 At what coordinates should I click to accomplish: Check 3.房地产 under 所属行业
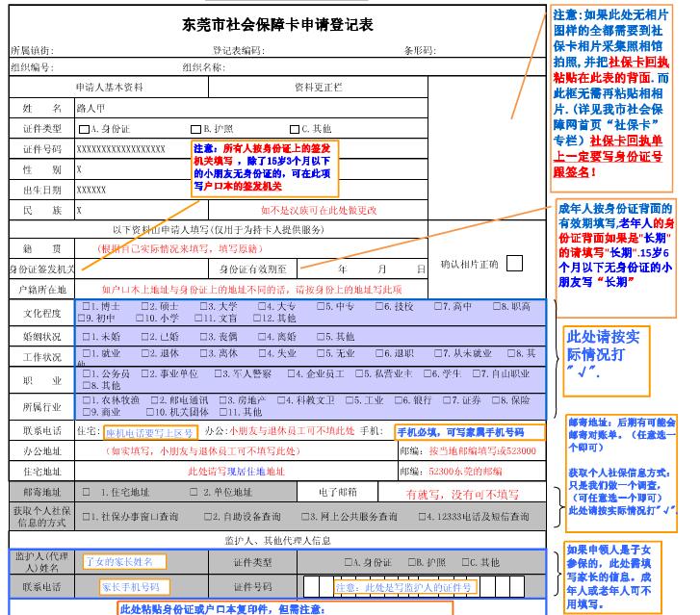click(222, 400)
